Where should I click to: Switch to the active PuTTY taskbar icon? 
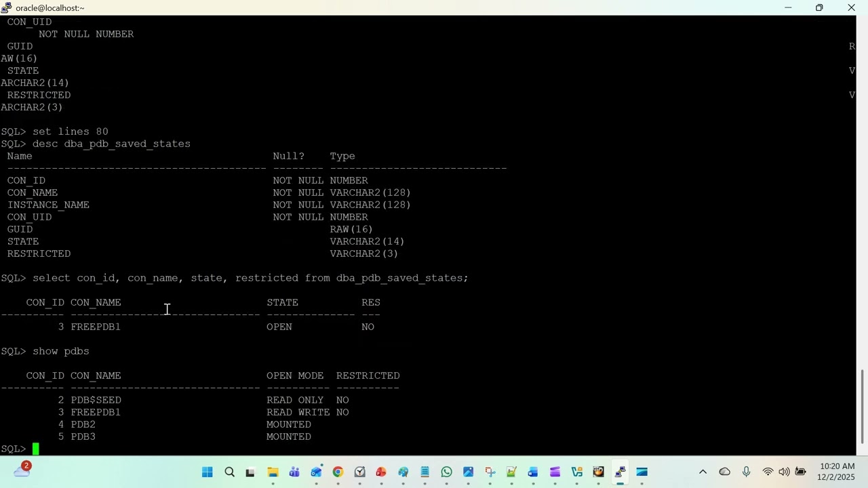pos(620,472)
